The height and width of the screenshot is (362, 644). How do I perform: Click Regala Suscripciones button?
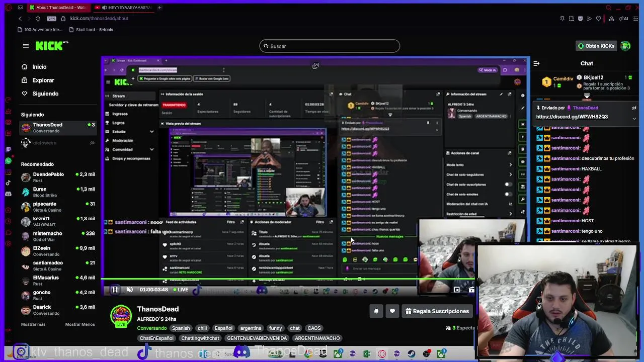click(437, 311)
